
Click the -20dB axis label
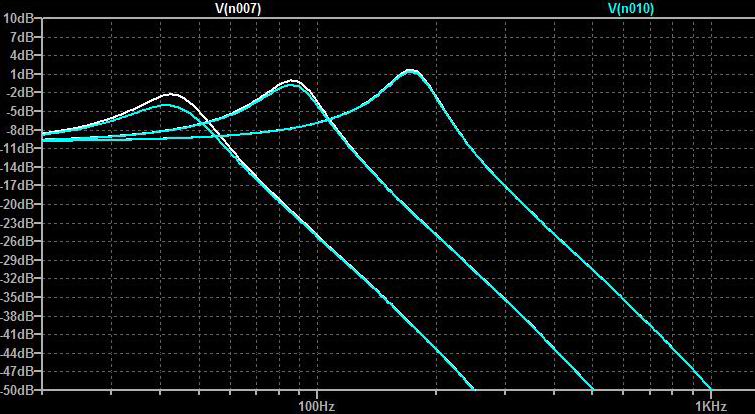18,205
